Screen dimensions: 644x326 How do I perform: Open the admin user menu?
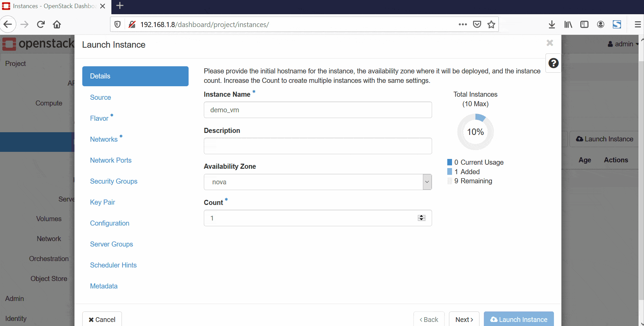coord(622,44)
